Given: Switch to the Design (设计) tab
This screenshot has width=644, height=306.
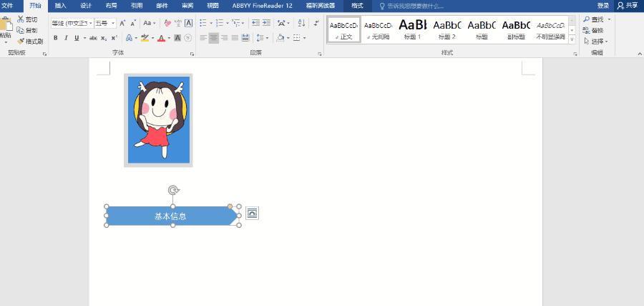Looking at the screenshot, I should (86, 6).
